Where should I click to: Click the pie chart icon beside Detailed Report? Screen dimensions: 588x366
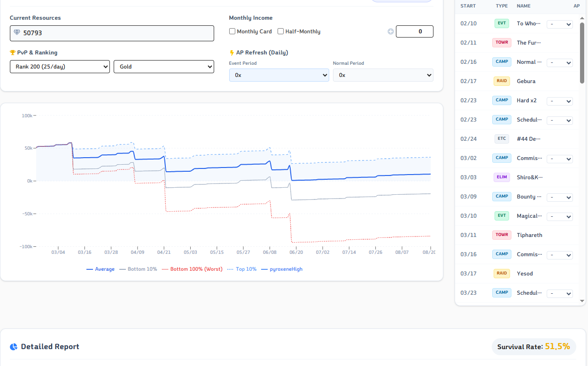pyautogui.click(x=14, y=347)
